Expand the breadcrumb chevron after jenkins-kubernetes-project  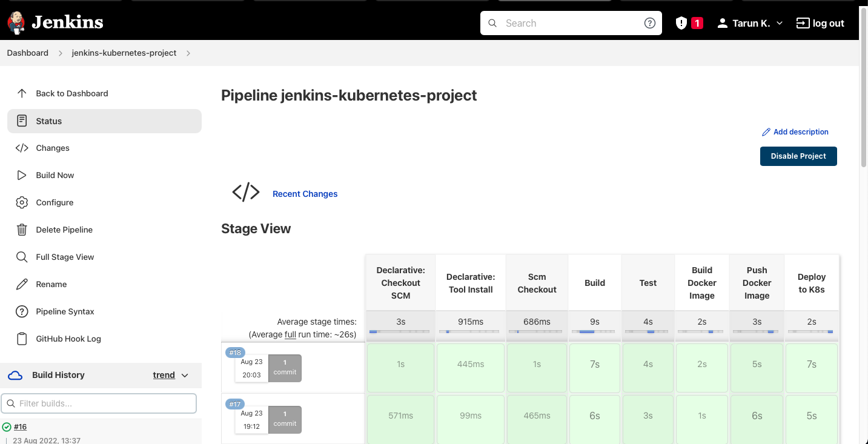[x=188, y=53]
